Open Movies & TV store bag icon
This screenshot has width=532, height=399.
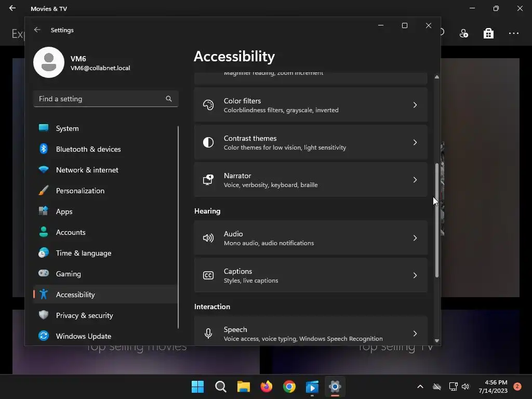[x=488, y=33]
